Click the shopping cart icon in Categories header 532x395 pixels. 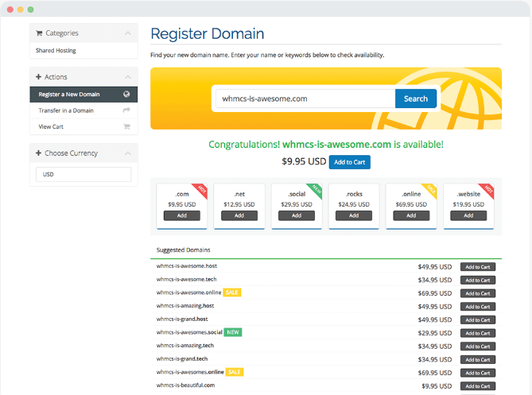pos(40,33)
